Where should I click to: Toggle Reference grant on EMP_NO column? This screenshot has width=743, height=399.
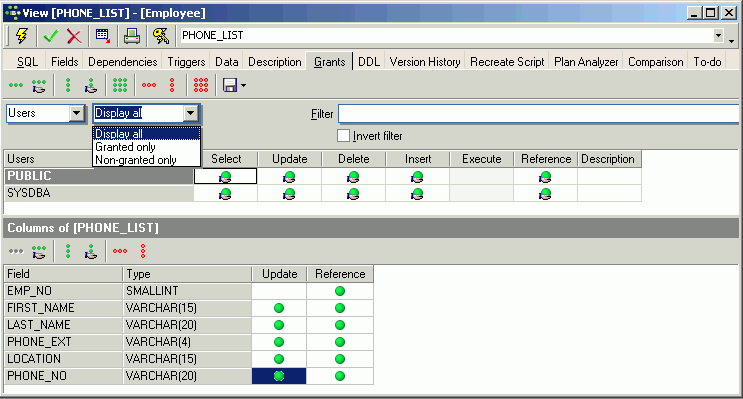click(340, 291)
